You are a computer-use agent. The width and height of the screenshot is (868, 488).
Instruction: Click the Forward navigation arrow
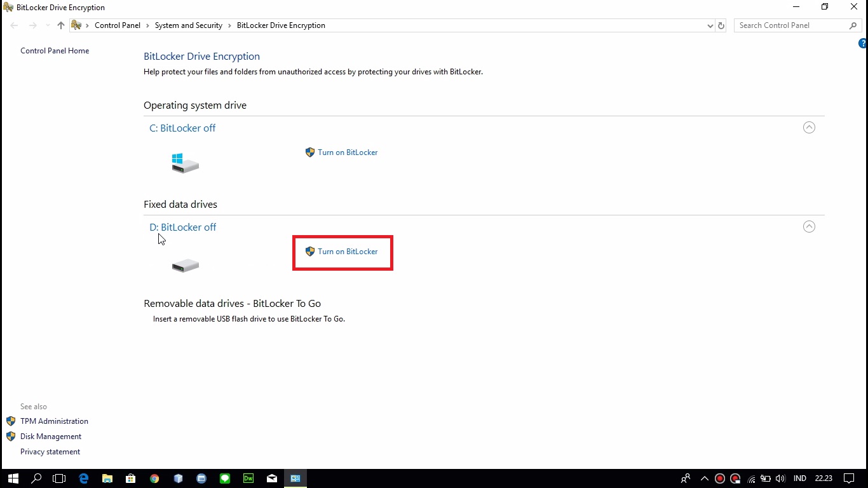pos(33,25)
